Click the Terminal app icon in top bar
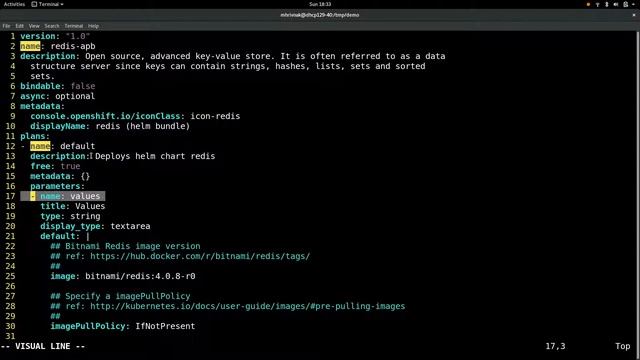This screenshot has width=640, height=360. pyautogui.click(x=34, y=4)
